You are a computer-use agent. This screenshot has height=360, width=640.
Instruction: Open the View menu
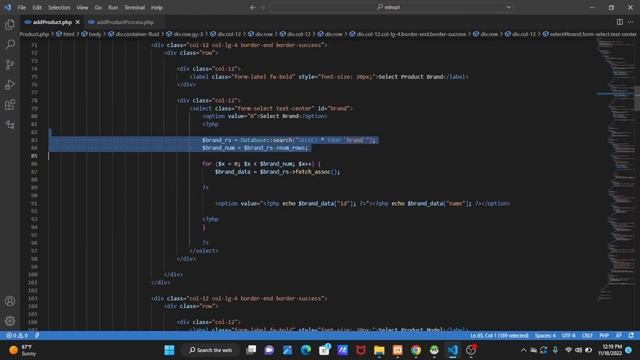(x=82, y=7)
